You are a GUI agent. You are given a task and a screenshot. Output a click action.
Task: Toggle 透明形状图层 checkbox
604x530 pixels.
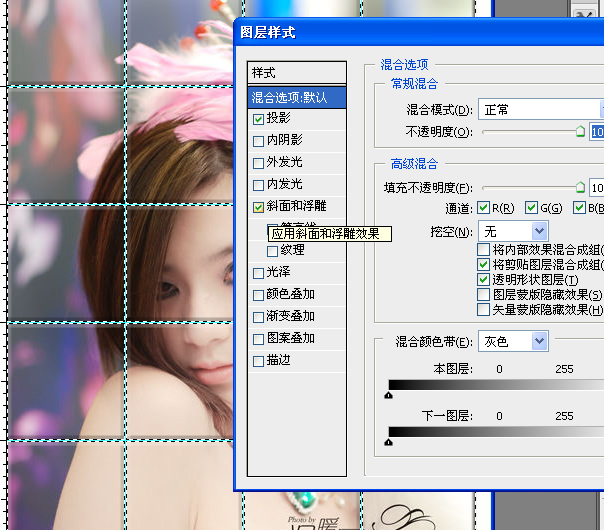(483, 279)
